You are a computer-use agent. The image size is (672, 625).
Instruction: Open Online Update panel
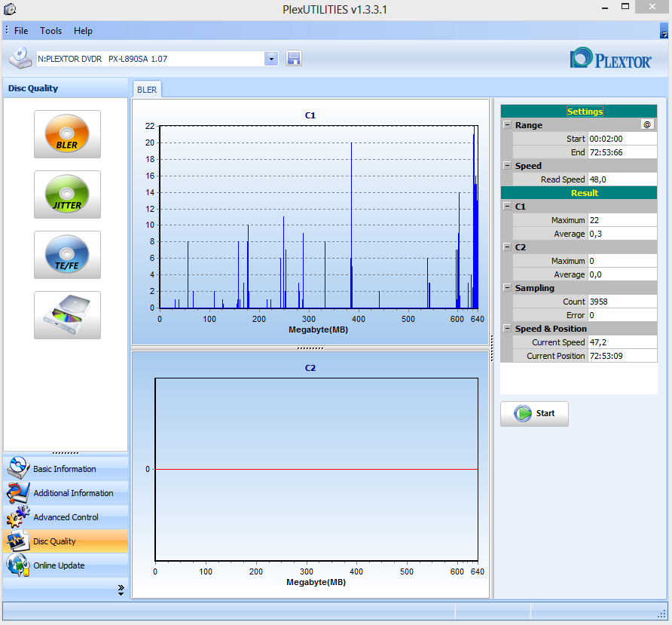click(x=66, y=565)
